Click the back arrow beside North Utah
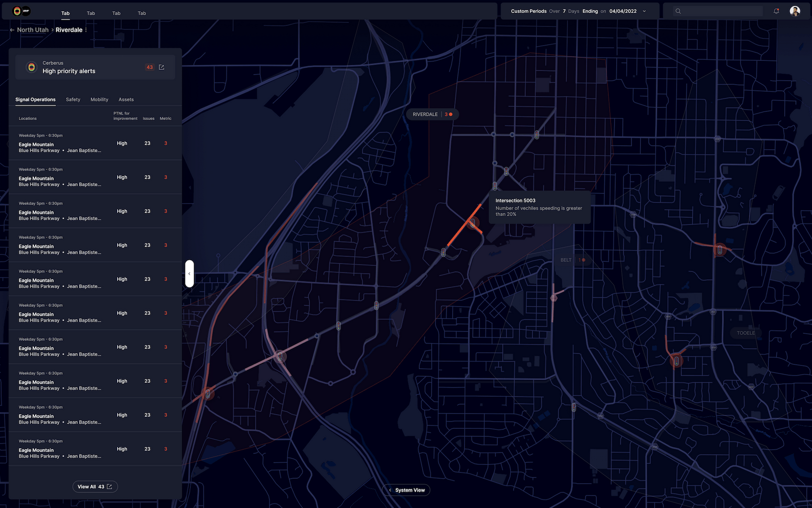Viewport: 812px width, 508px height. pos(12,30)
